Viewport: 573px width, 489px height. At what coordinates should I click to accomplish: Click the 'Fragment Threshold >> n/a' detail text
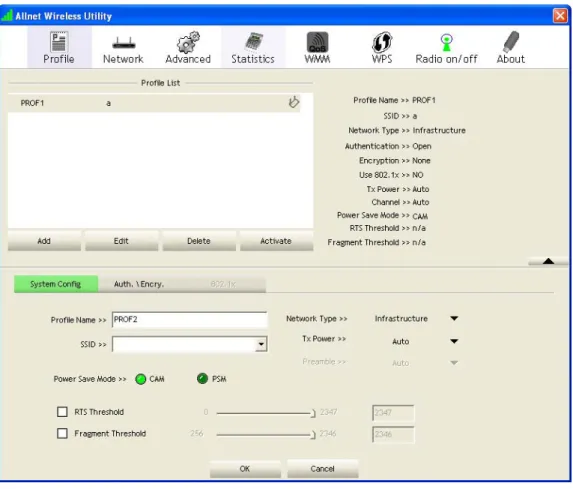tap(376, 242)
